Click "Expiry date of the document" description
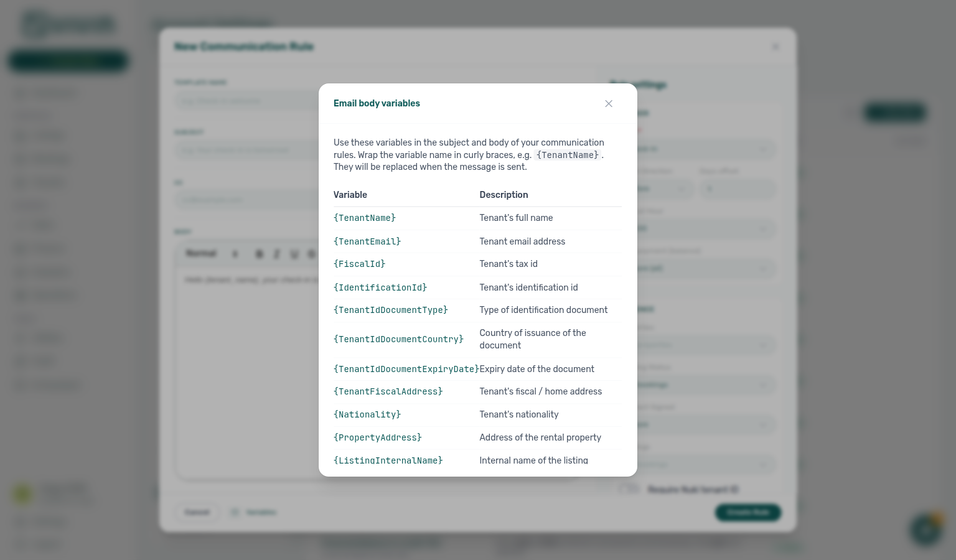Image resolution: width=956 pixels, height=560 pixels. pyautogui.click(x=537, y=369)
